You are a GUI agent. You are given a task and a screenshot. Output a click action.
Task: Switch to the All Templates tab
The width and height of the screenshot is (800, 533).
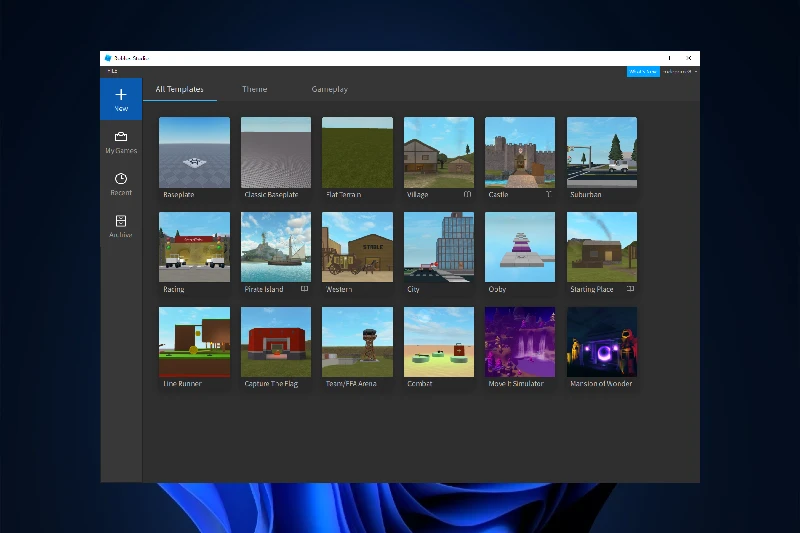pos(180,90)
